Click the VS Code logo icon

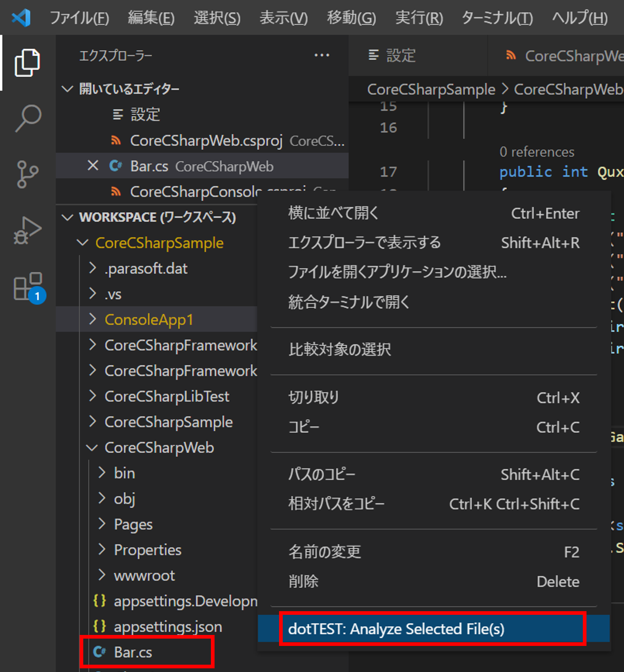pyautogui.click(x=21, y=18)
